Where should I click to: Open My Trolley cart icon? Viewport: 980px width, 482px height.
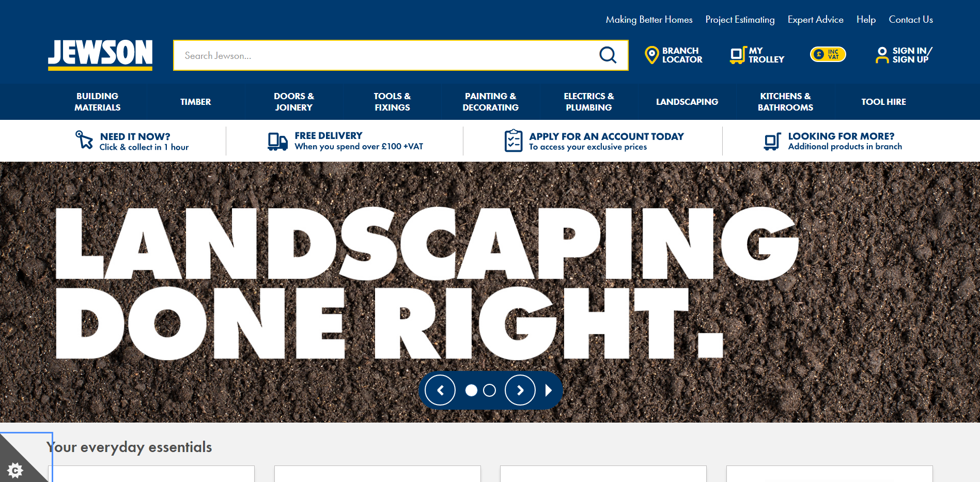(x=738, y=55)
